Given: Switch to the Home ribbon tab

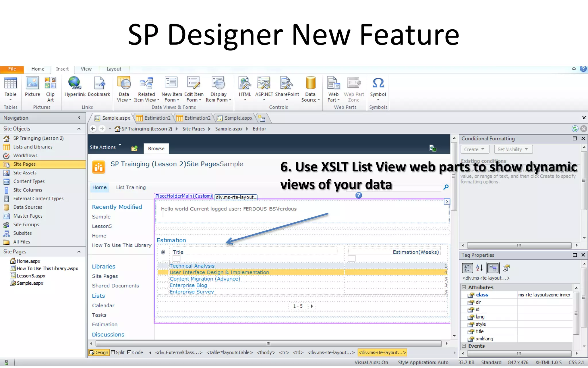Looking at the screenshot, I should 38,69.
